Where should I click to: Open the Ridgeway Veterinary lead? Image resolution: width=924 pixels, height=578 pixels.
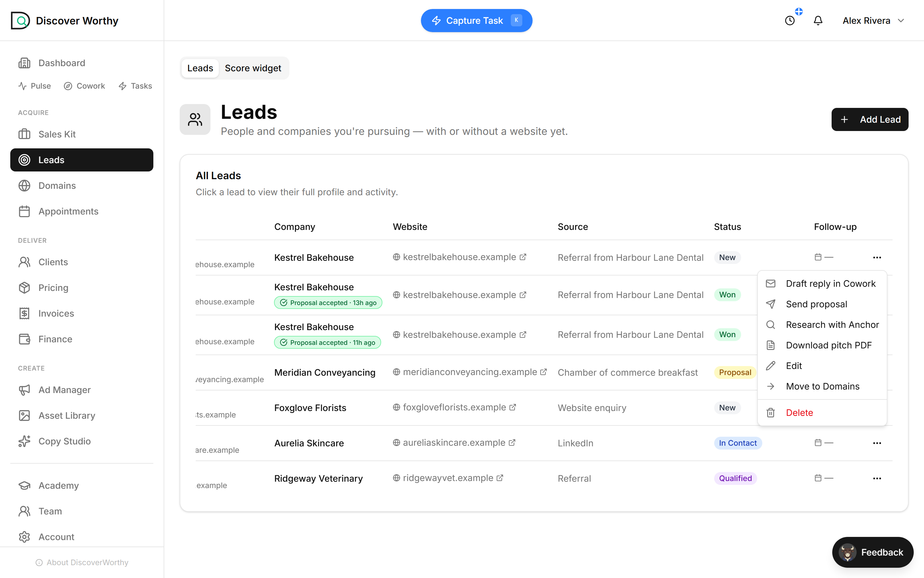[319, 478]
